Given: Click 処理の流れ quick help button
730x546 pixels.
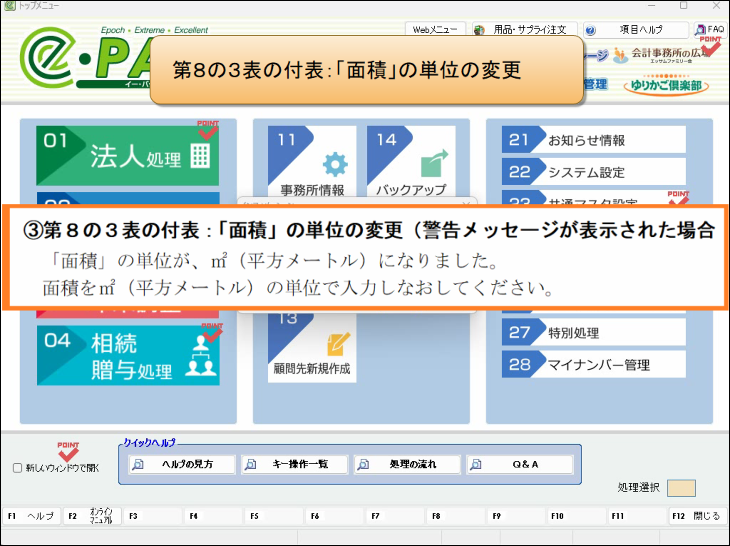Looking at the screenshot, I should (x=407, y=464).
